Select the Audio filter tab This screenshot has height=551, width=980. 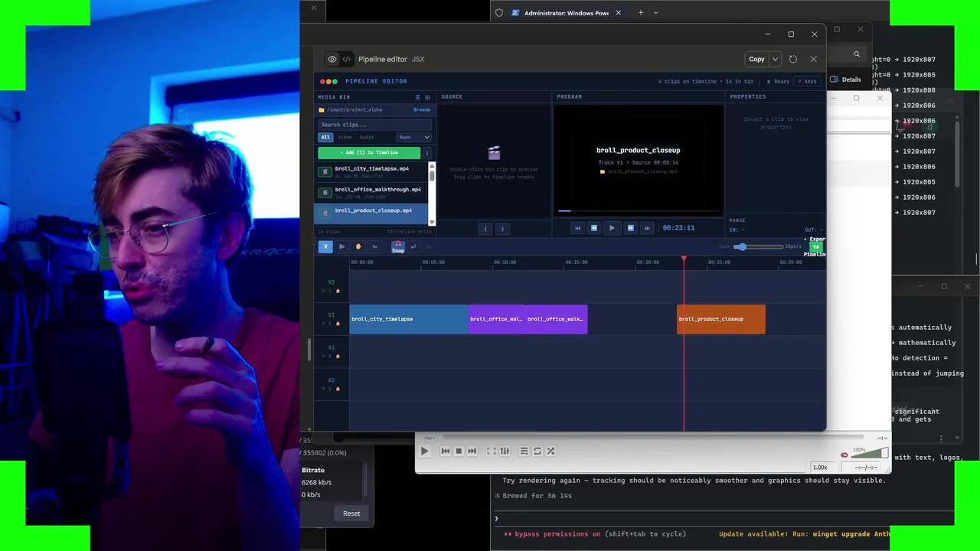(367, 137)
